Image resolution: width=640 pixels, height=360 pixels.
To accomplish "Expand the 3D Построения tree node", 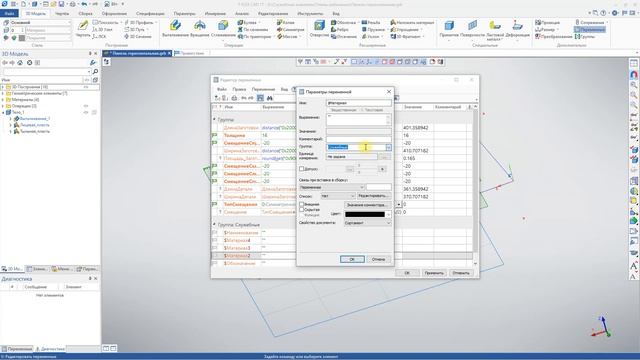I will 3,87.
